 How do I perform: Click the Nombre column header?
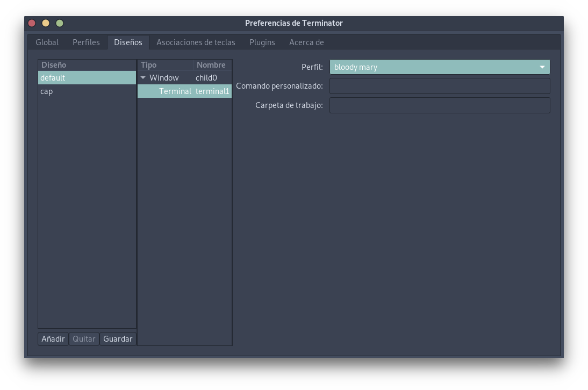pos(213,65)
